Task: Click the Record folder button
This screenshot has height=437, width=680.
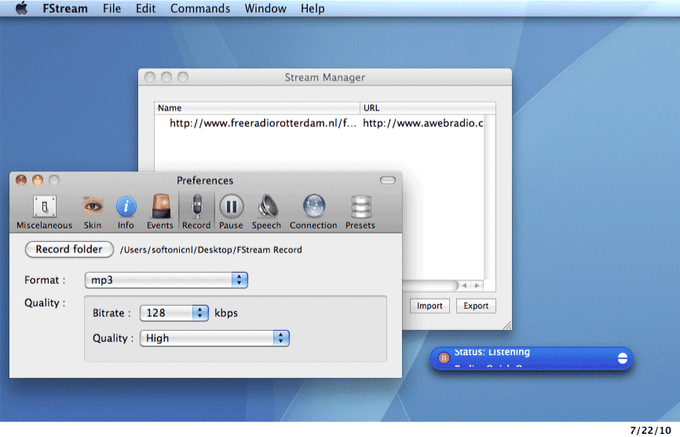Action: 69,249
